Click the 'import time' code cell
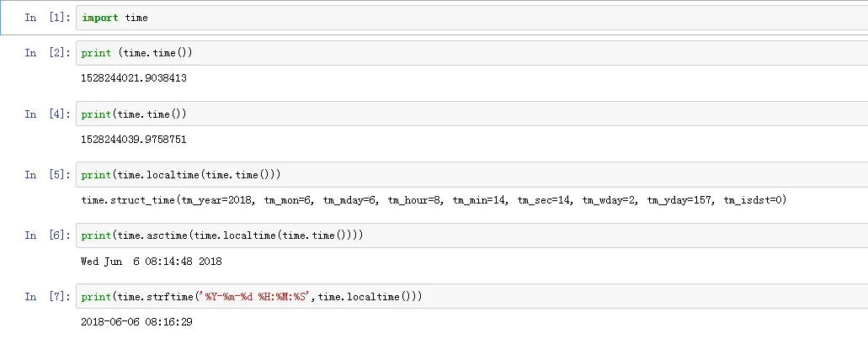Image resolution: width=868 pixels, height=344 pixels. (x=471, y=18)
